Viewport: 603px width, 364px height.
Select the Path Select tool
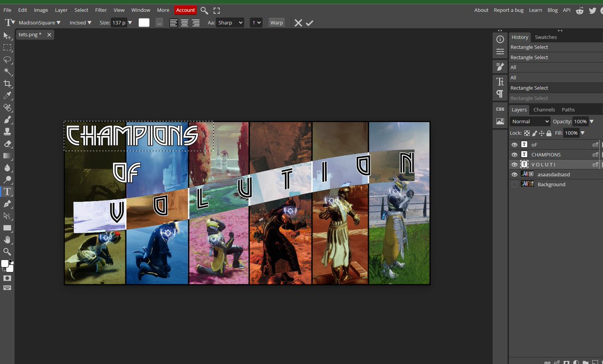click(7, 216)
